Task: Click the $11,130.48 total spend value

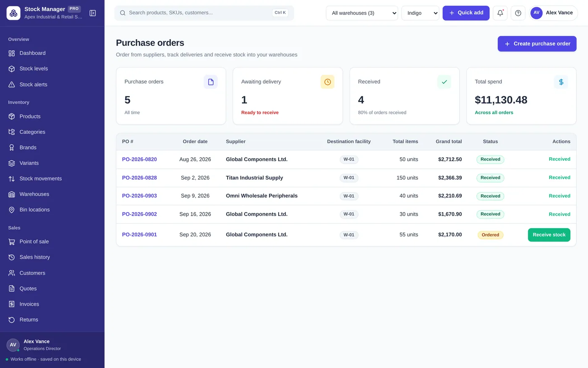Action: tap(501, 100)
